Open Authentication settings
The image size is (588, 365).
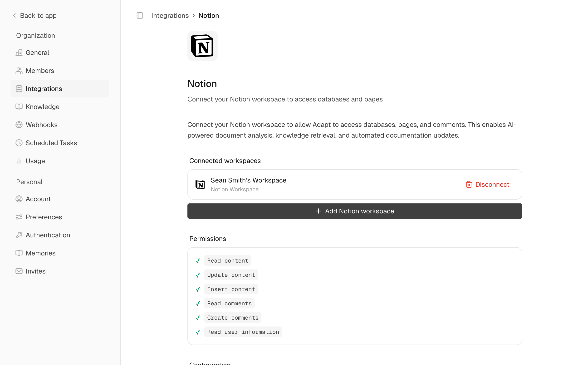coord(60,235)
